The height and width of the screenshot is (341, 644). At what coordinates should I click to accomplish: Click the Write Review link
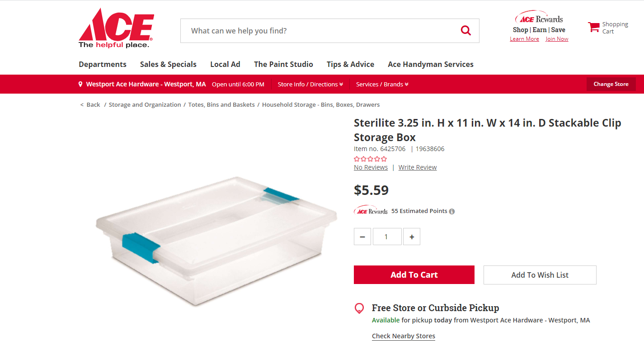[x=418, y=167]
